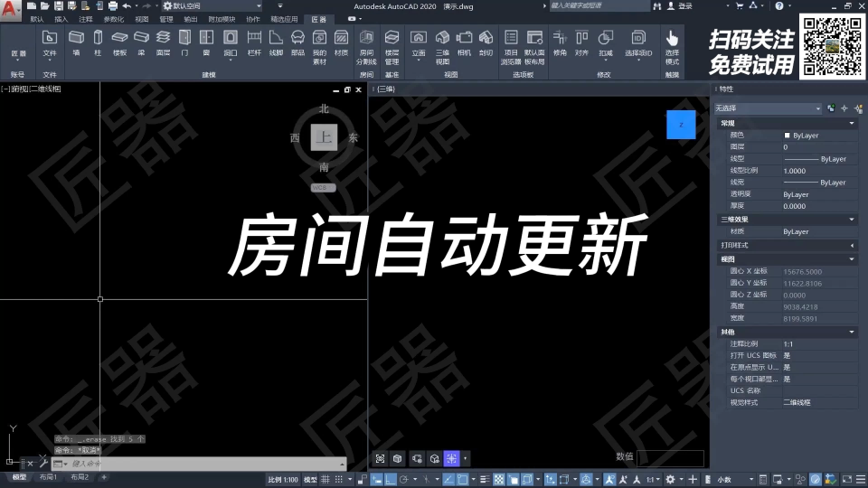Select the 门 (door) tool
Image resolution: width=868 pixels, height=488 pixels.
tap(184, 42)
